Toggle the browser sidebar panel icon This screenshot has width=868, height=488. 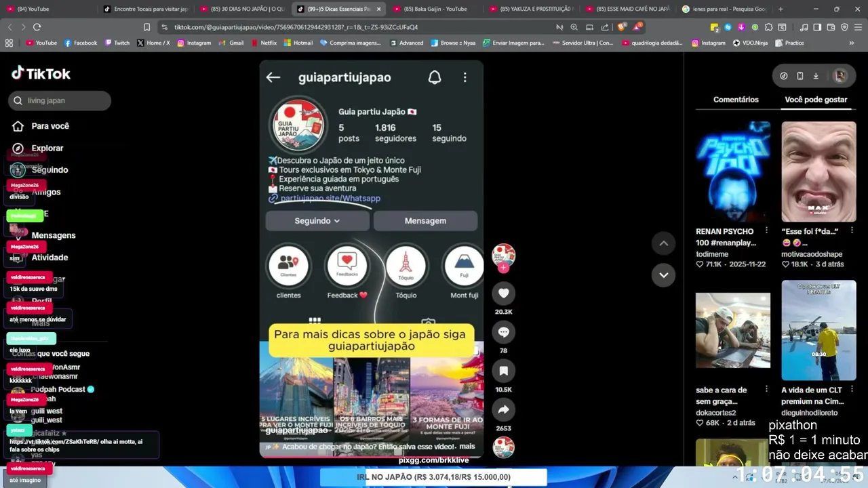817,27
